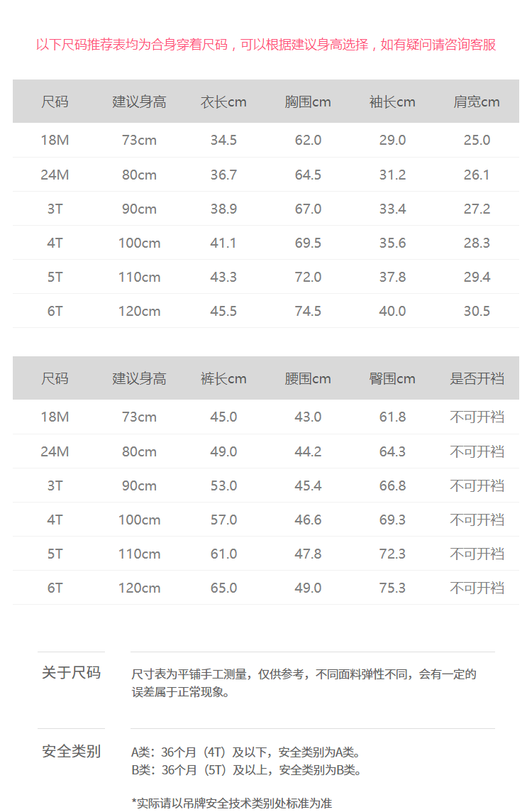Click the 关于尺码 section heading

pos(71,672)
